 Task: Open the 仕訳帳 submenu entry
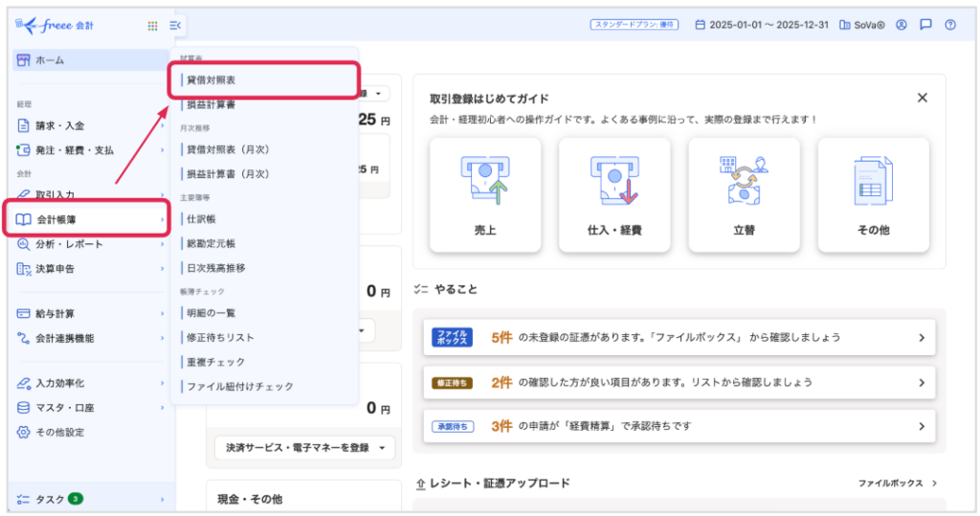tap(202, 219)
